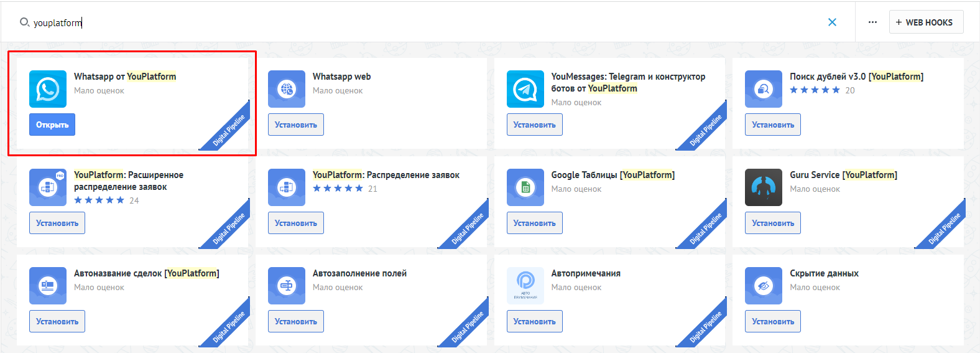This screenshot has height=353, width=980.
Task: Install the Автоназвание сделок widget
Action: coord(57,321)
